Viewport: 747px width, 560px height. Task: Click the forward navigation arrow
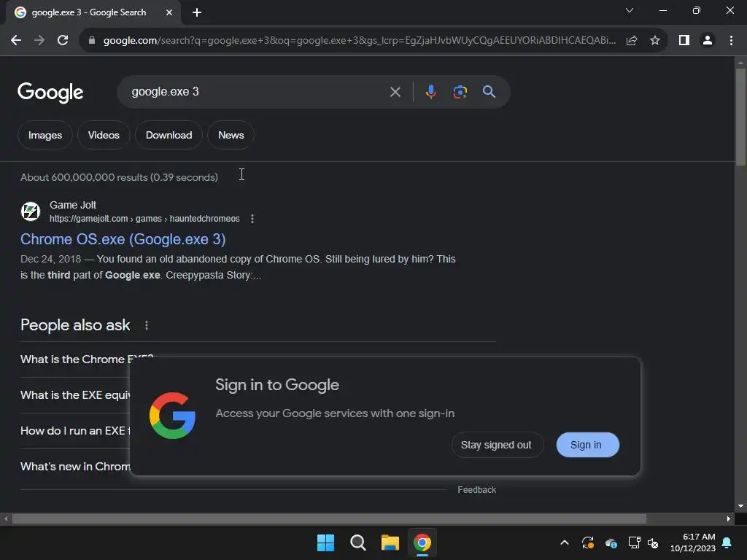(x=39, y=41)
